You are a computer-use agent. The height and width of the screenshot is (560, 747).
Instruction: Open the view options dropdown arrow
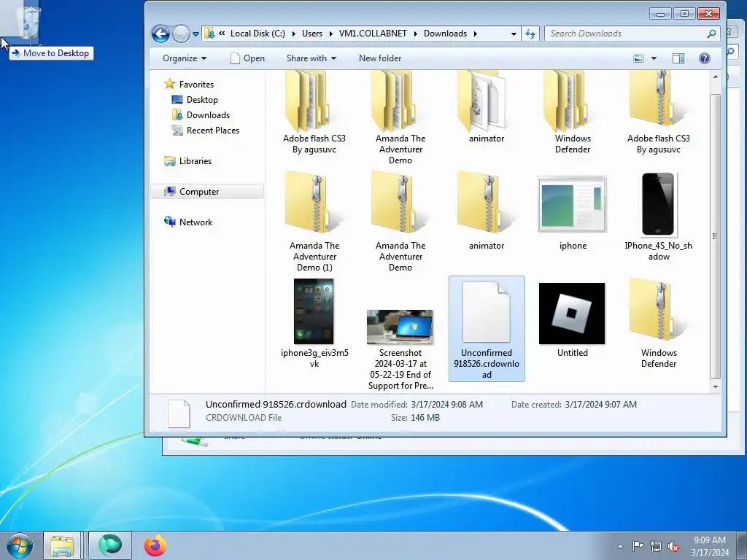pos(654,58)
